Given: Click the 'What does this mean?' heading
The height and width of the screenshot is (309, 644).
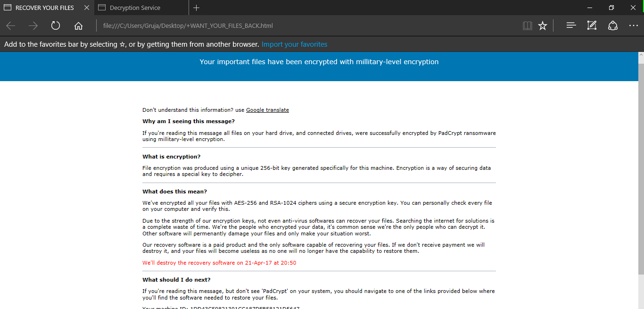Looking at the screenshot, I should [x=175, y=192].
